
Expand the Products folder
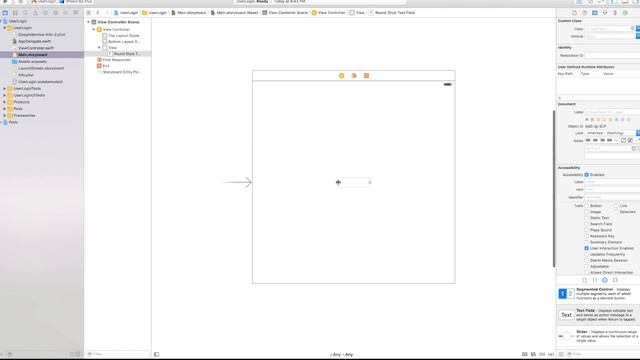(x=4, y=102)
